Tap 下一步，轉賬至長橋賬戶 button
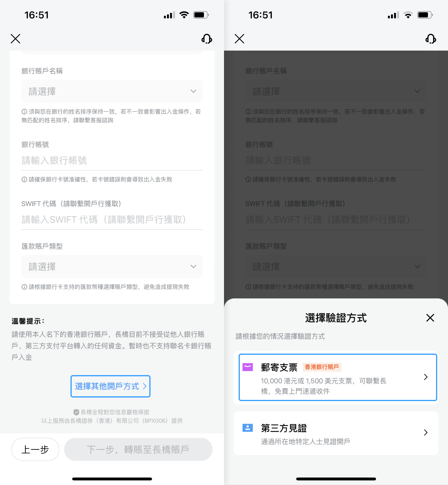 (138, 449)
